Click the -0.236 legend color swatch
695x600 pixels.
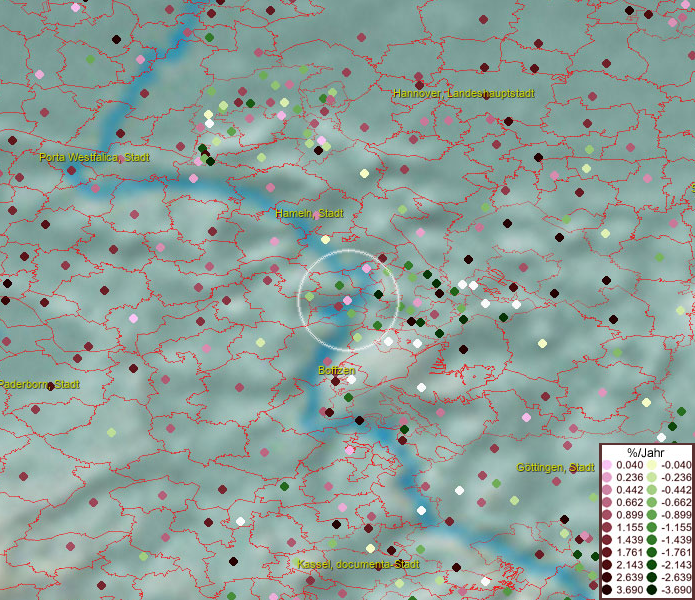(x=652, y=477)
